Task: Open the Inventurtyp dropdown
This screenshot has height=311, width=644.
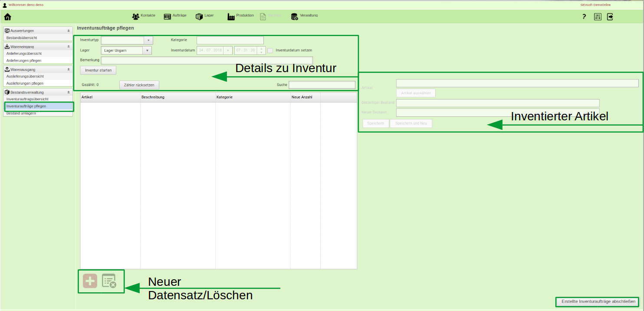Action: coord(148,40)
